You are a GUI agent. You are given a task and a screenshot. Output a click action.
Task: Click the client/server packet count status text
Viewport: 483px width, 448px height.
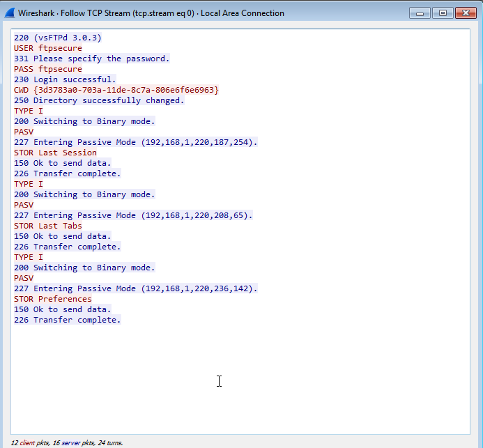click(67, 442)
